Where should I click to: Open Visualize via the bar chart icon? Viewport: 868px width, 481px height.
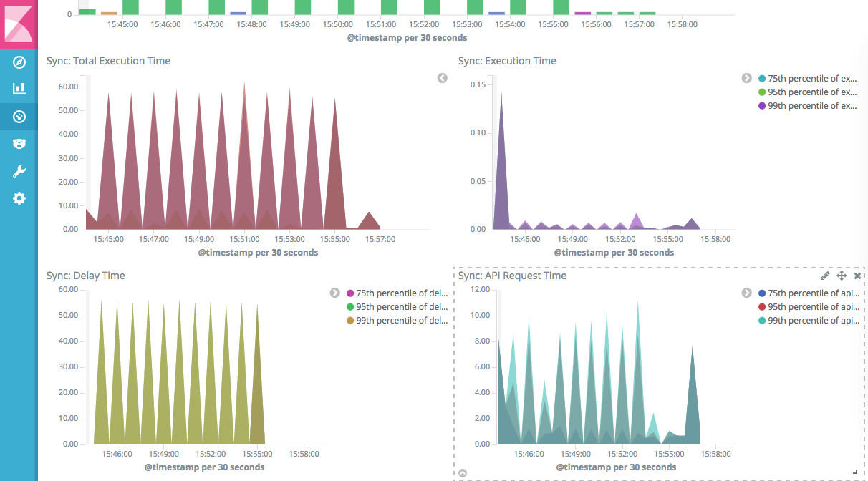(x=19, y=89)
